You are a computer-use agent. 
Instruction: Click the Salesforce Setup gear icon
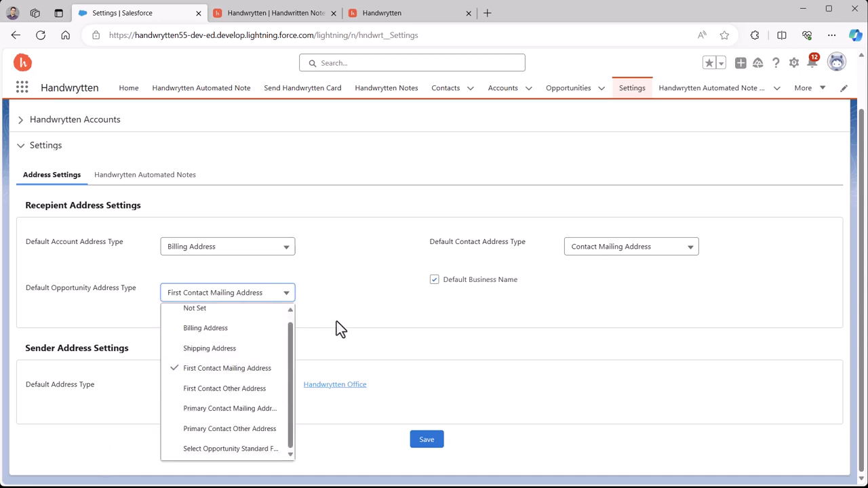[x=794, y=63]
